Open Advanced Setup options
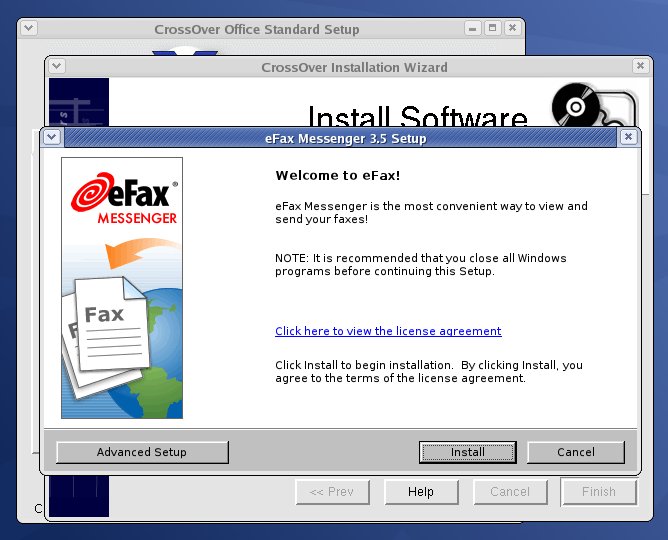The width and height of the screenshot is (668, 540). click(142, 452)
